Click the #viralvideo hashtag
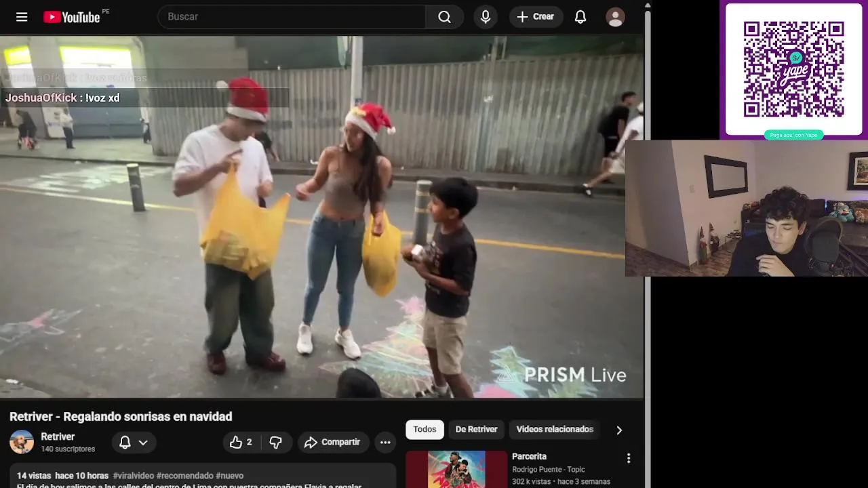The image size is (868, 488). click(x=134, y=476)
